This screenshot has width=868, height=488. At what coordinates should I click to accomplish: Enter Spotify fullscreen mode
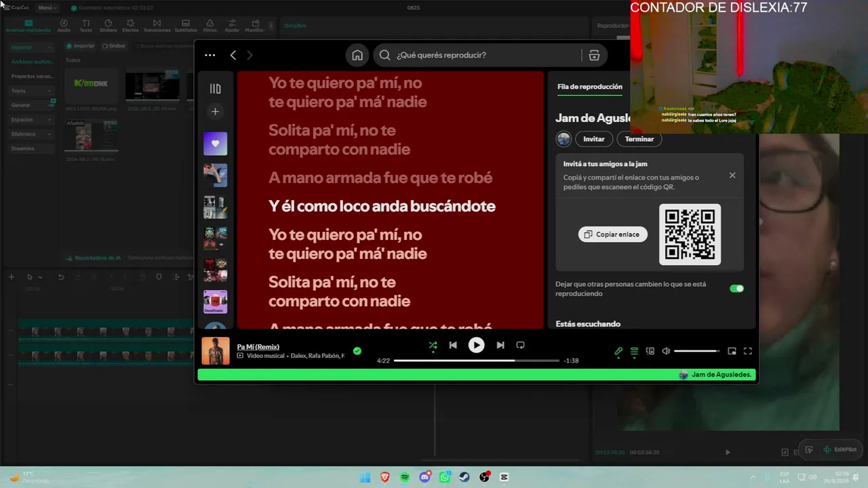(748, 351)
